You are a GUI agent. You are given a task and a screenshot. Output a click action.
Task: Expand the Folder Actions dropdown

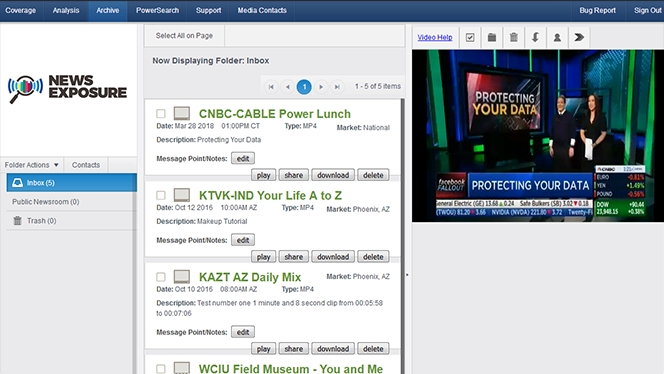point(32,165)
